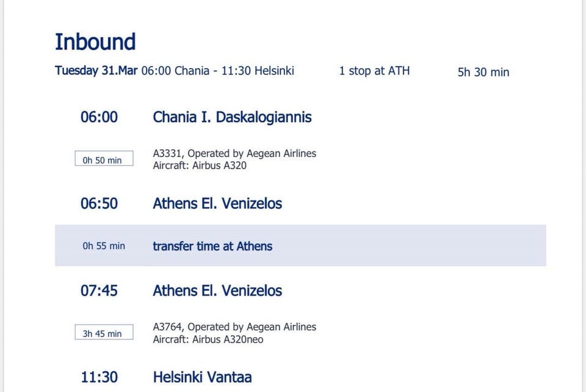Click the 0h 55 min transfer duration
This screenshot has width=586, height=392.
pyautogui.click(x=104, y=246)
